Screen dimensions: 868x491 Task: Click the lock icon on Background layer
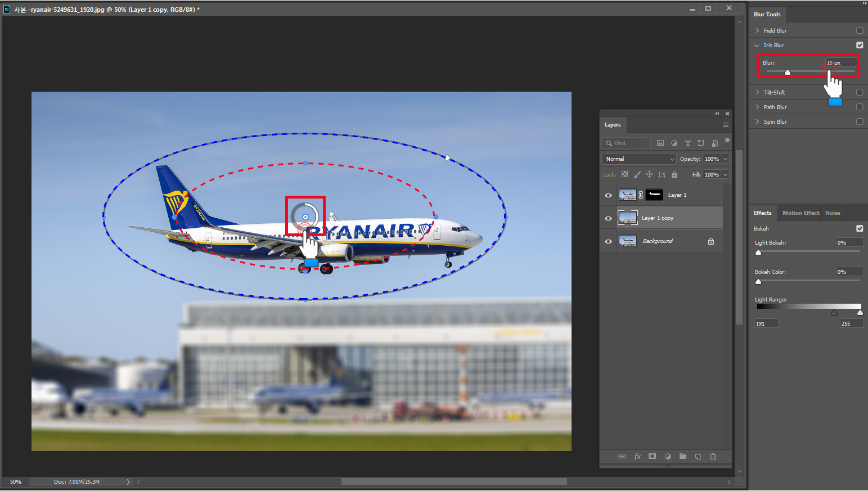click(711, 241)
